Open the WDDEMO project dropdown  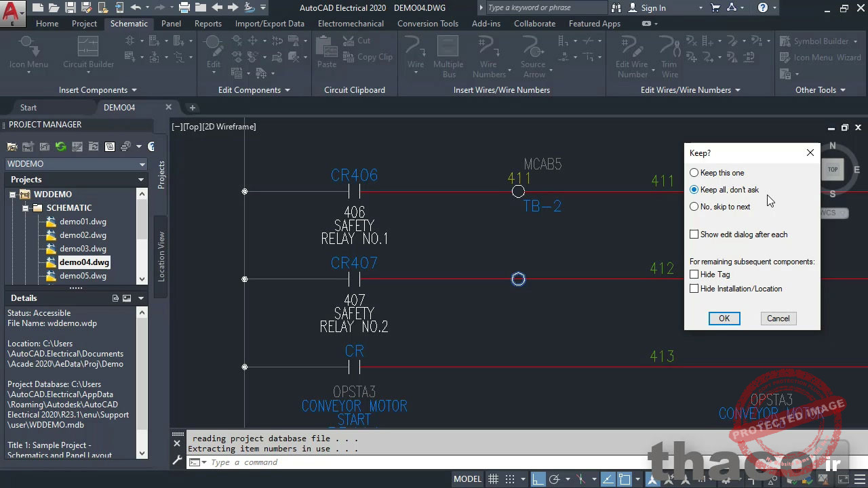click(142, 163)
